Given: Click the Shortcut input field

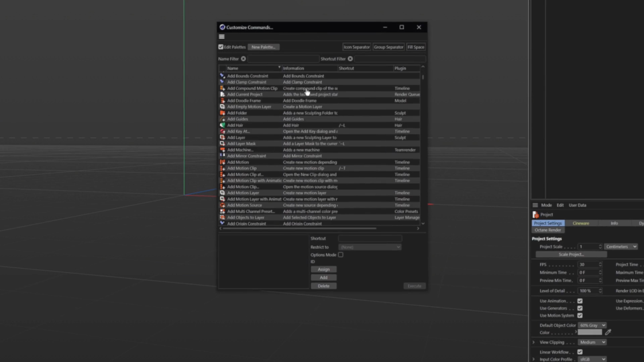Looking at the screenshot, I should tap(370, 238).
